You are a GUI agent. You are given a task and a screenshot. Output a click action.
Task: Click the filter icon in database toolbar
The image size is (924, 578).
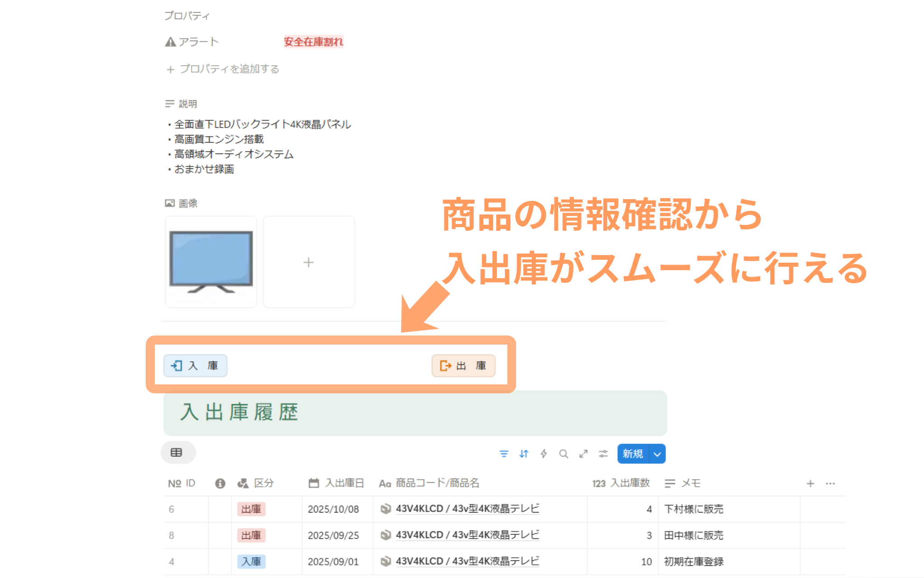pos(504,454)
